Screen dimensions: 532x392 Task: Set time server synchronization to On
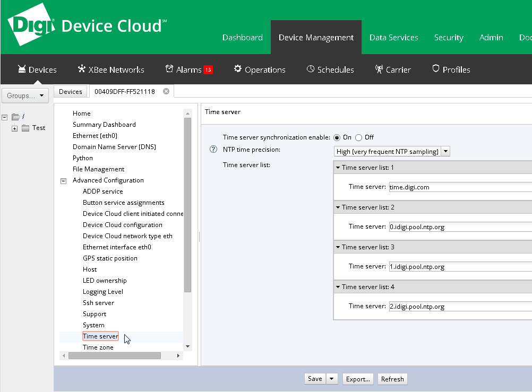(337, 137)
